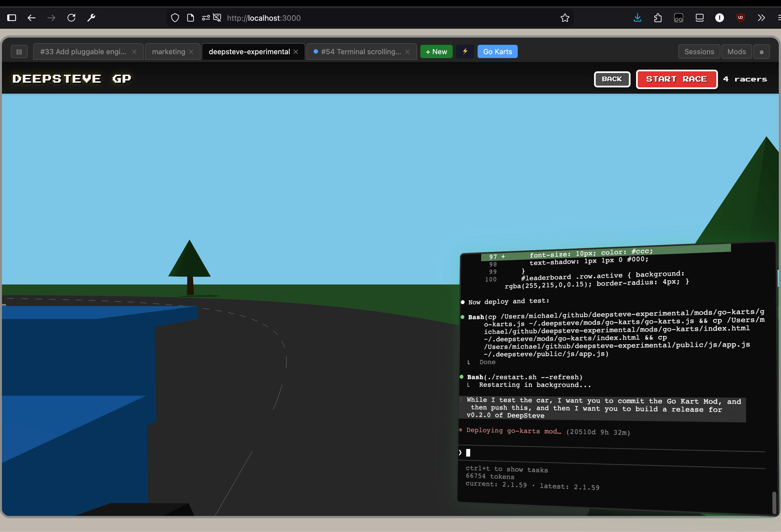Open site permissions control in the address bar

click(206, 18)
